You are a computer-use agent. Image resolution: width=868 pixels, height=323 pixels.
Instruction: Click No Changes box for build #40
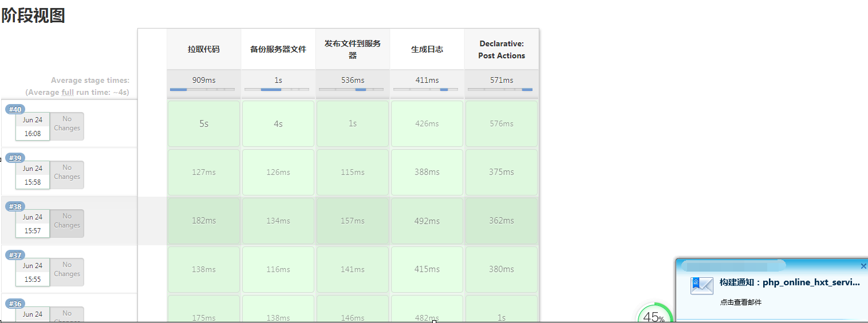click(x=67, y=126)
